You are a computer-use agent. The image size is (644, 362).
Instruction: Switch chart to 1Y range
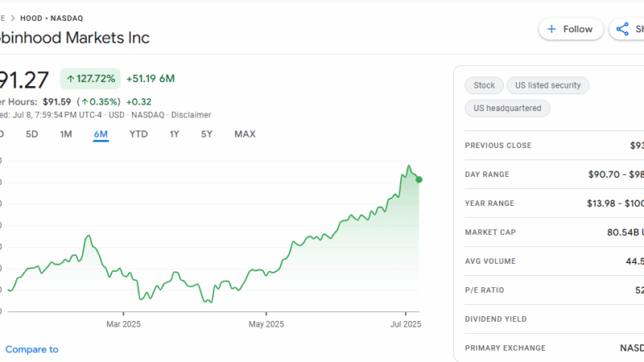pyautogui.click(x=174, y=134)
